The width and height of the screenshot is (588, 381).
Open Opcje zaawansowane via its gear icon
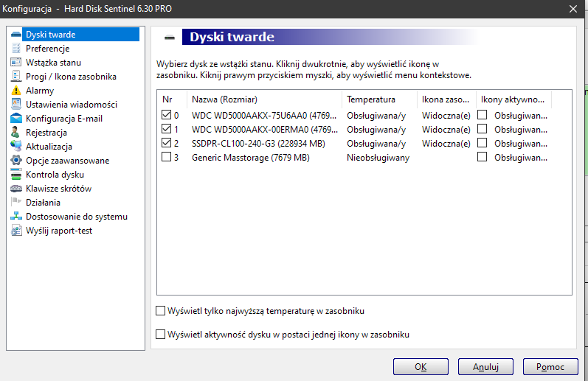(17, 161)
